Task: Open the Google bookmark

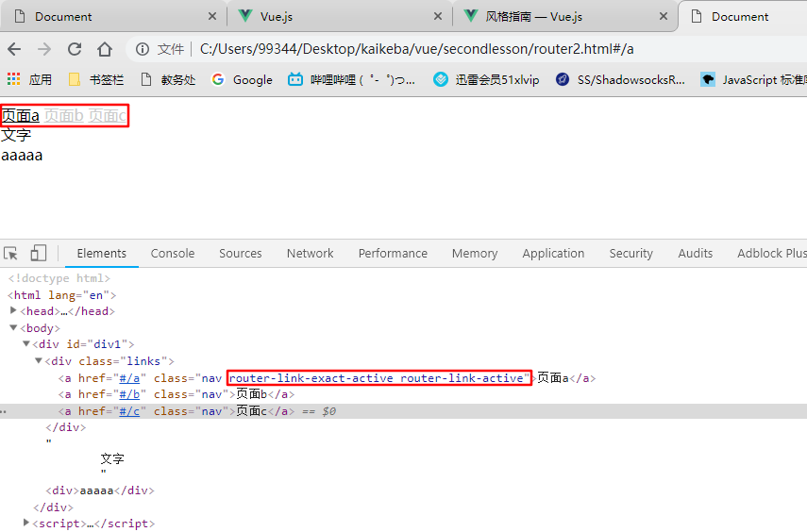Action: [242, 80]
